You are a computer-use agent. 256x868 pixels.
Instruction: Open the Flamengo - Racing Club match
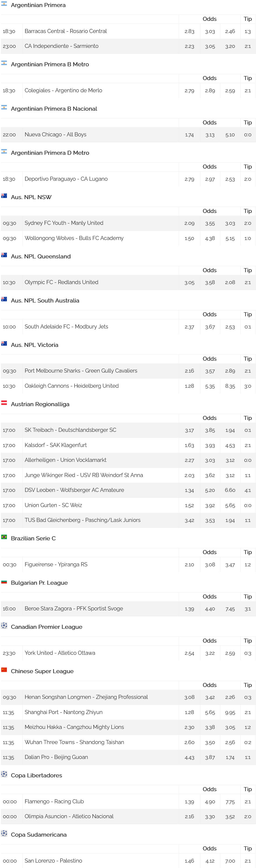tap(54, 801)
